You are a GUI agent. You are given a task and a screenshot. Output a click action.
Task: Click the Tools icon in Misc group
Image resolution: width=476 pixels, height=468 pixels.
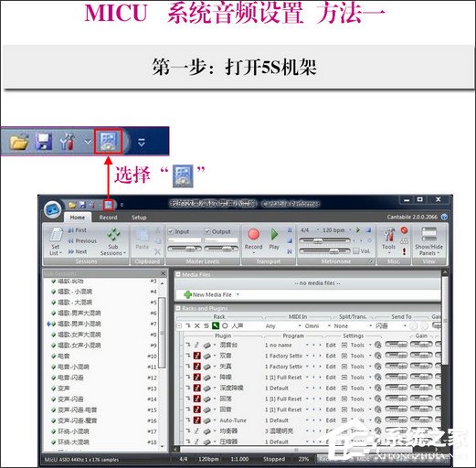[388, 235]
